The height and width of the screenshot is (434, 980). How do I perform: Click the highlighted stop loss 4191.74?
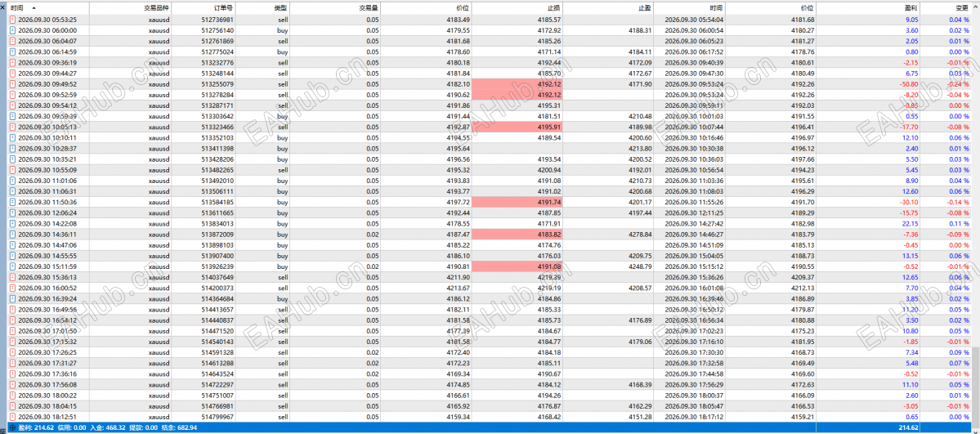(517, 202)
